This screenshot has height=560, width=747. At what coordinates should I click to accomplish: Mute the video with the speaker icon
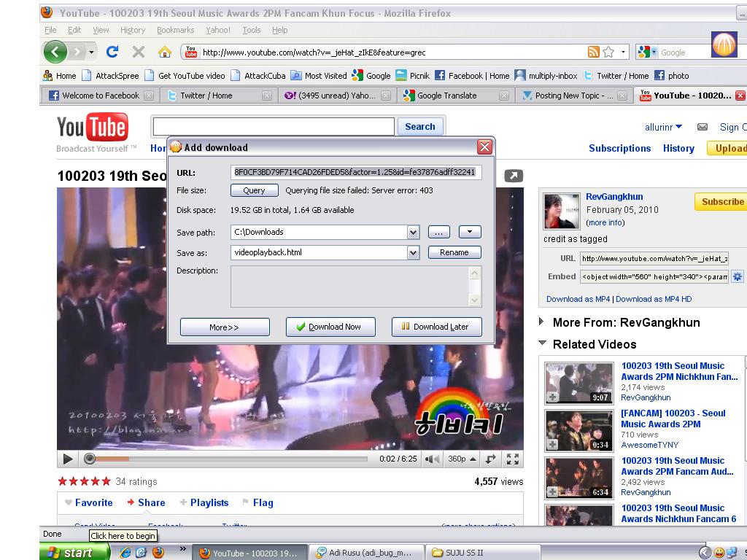click(x=432, y=459)
